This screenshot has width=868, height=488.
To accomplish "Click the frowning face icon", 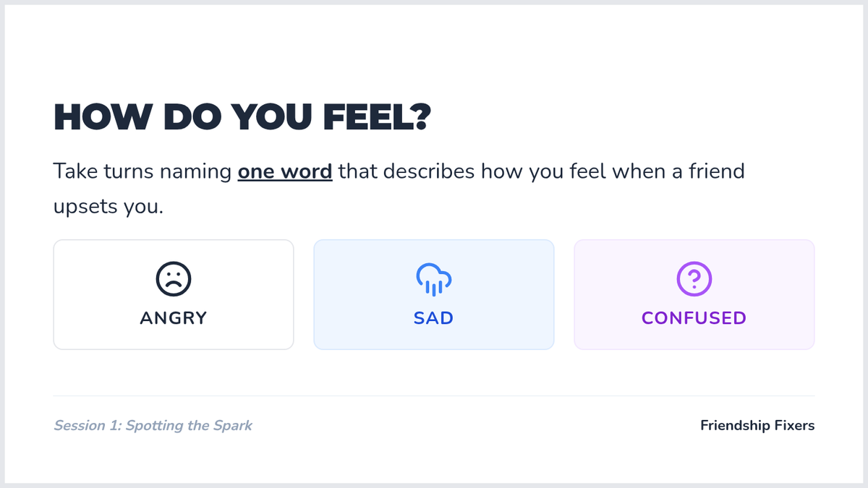I will coord(174,278).
